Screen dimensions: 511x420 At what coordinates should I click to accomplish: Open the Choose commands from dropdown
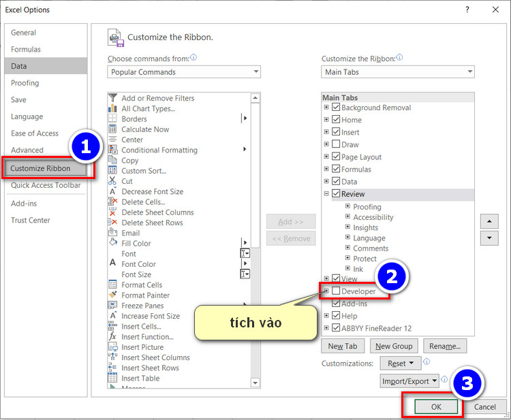click(184, 72)
